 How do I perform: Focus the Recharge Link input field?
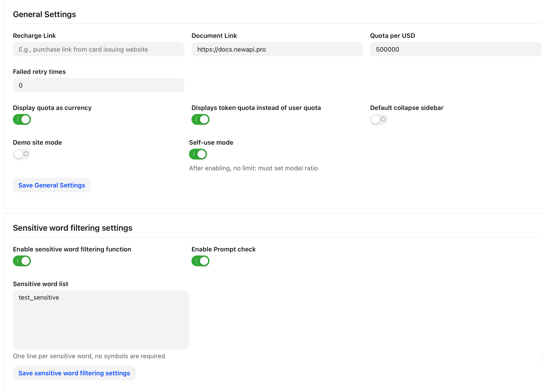pos(98,49)
